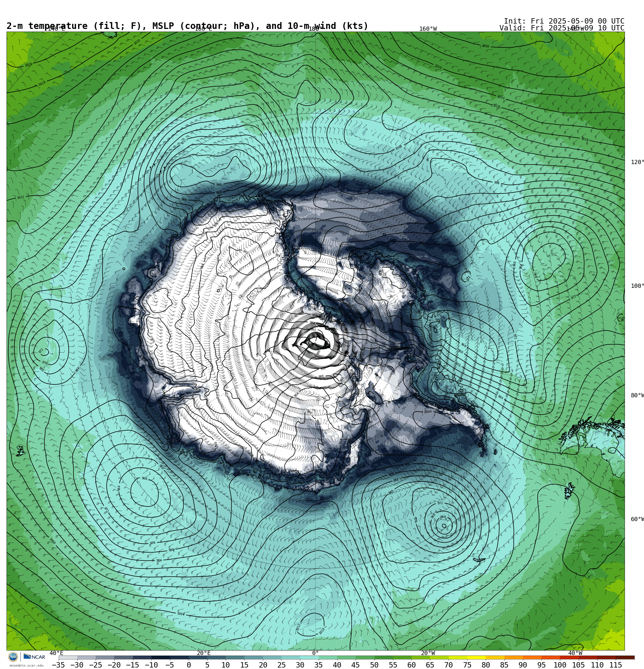Click the NSF logo
The width and height of the screenshot is (644, 669).
click(13, 657)
